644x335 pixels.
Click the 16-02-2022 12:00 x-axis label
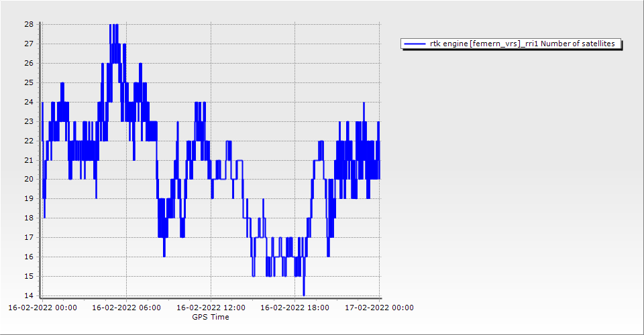(211, 308)
